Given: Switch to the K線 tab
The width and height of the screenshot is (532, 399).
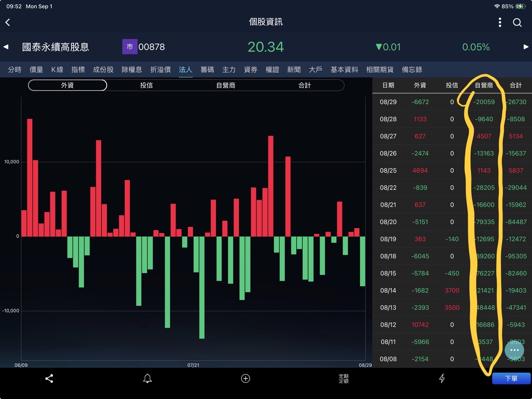Looking at the screenshot, I should (x=57, y=70).
